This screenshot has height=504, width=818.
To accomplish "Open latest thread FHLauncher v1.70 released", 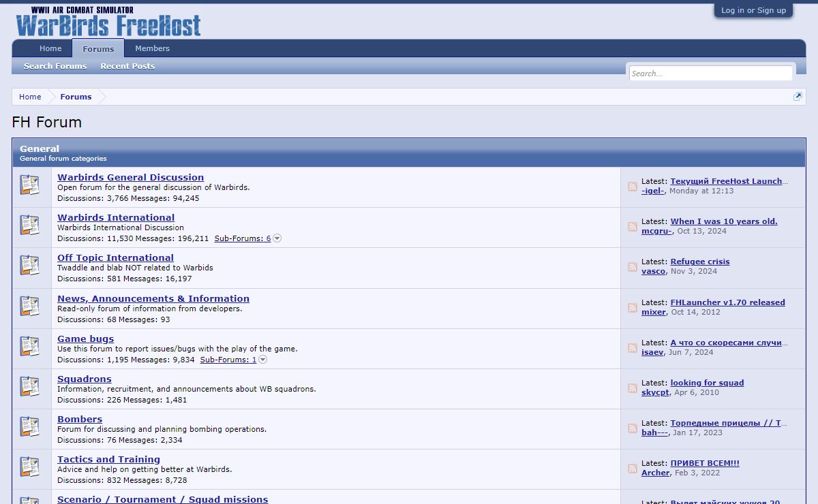I will pyautogui.click(x=728, y=302).
